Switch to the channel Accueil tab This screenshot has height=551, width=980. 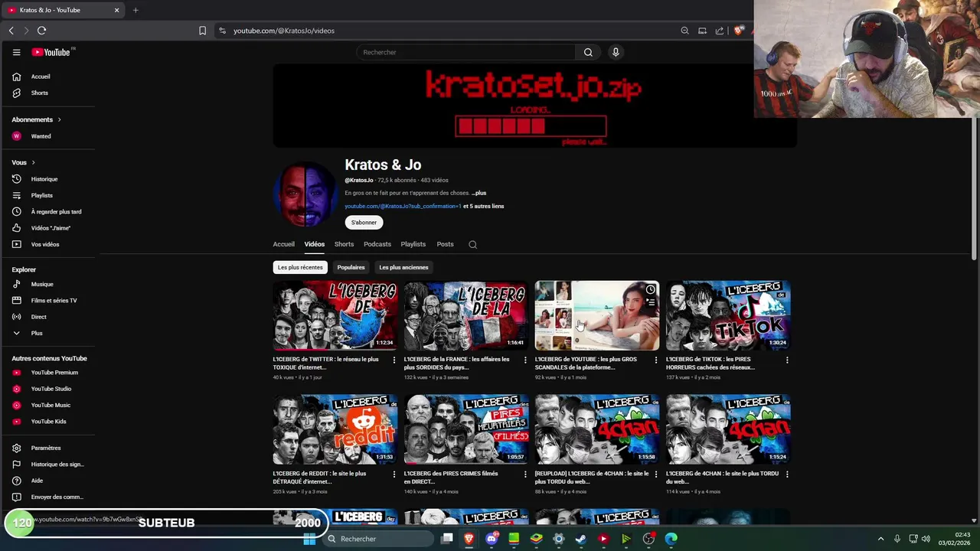coord(283,244)
